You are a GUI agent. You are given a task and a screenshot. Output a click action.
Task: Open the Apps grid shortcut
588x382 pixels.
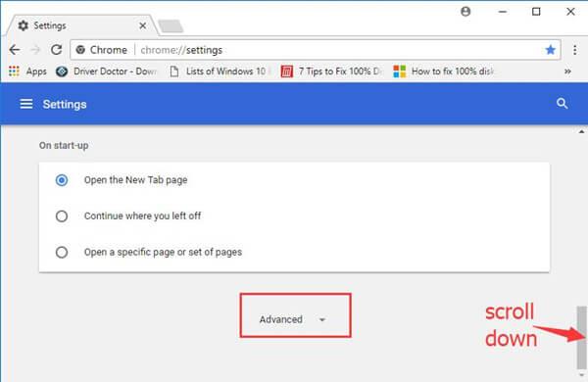(27, 72)
